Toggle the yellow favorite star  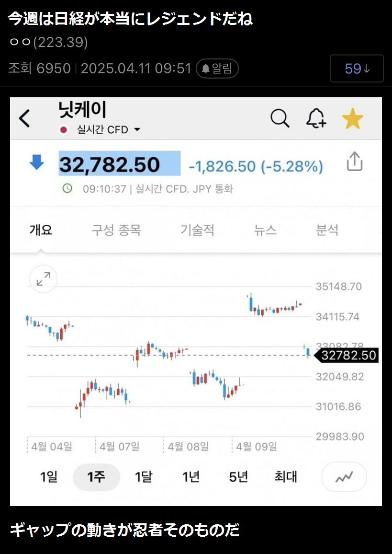pyautogui.click(x=353, y=118)
